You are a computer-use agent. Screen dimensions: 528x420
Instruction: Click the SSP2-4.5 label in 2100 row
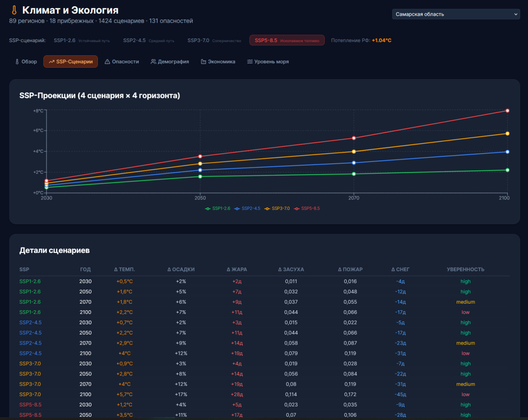point(31,353)
